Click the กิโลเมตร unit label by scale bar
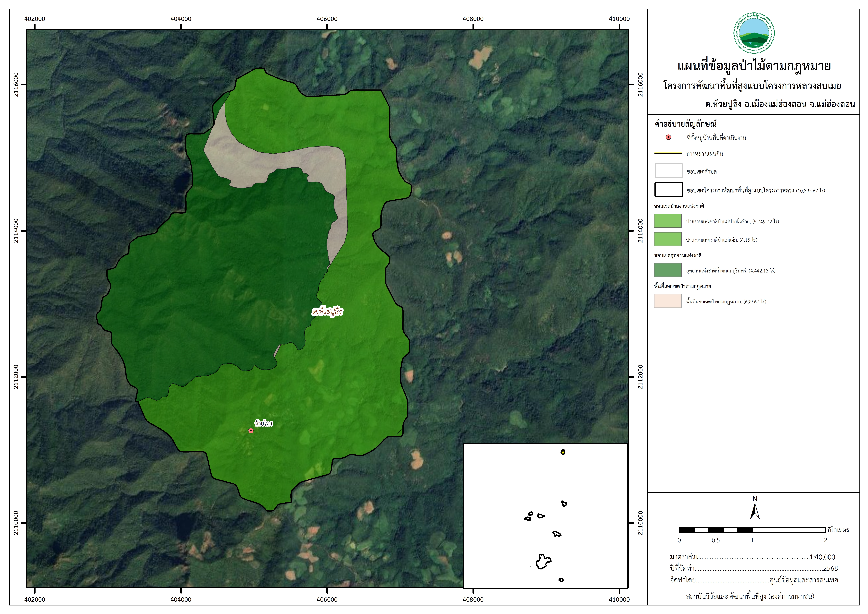The width and height of the screenshot is (868, 614). (x=839, y=530)
